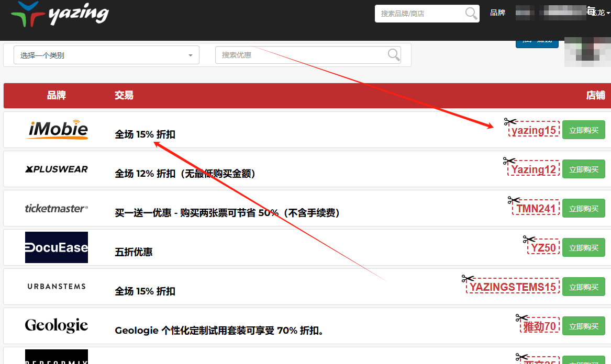The image size is (611, 364).
Task: Click the Yazing logo in header
Action: [x=60, y=14]
